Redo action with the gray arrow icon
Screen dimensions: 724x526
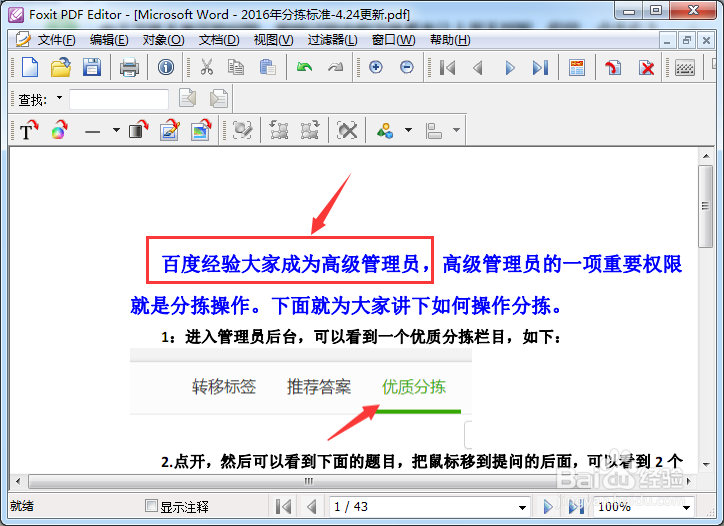(336, 67)
